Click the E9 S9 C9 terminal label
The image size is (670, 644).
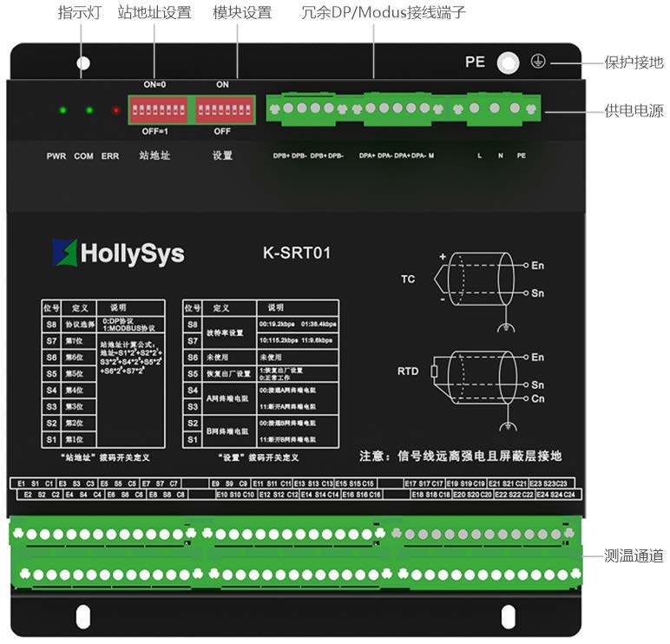pyautogui.click(x=229, y=483)
